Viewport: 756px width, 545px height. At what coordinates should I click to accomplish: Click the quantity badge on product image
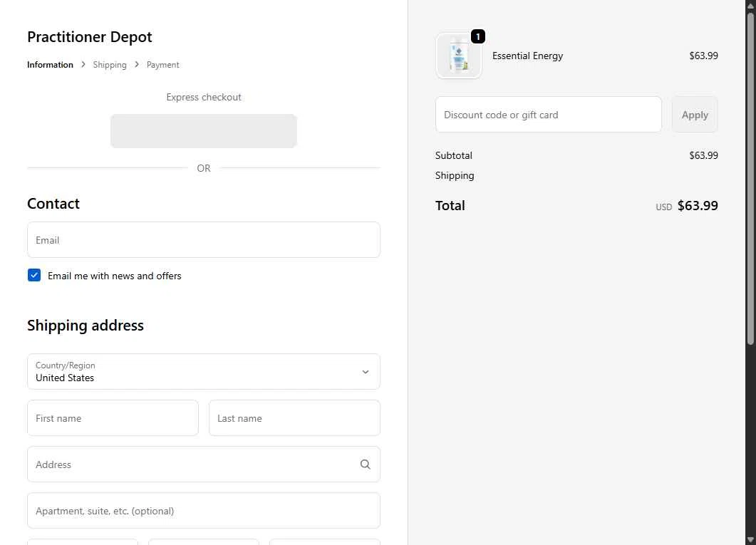[478, 36]
